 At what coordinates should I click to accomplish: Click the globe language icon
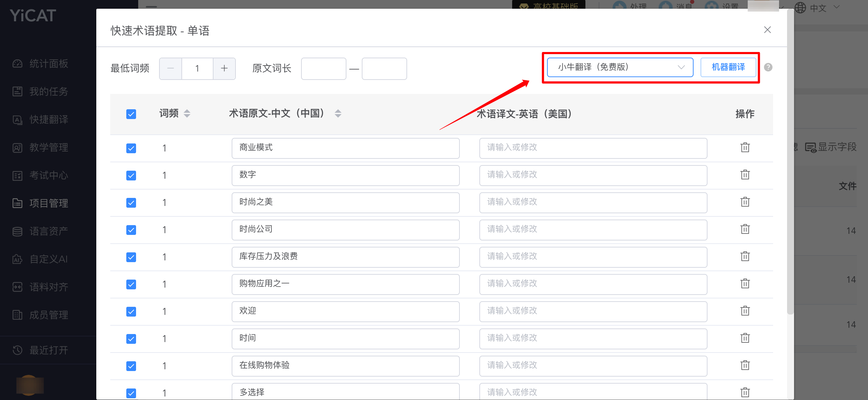click(800, 7)
